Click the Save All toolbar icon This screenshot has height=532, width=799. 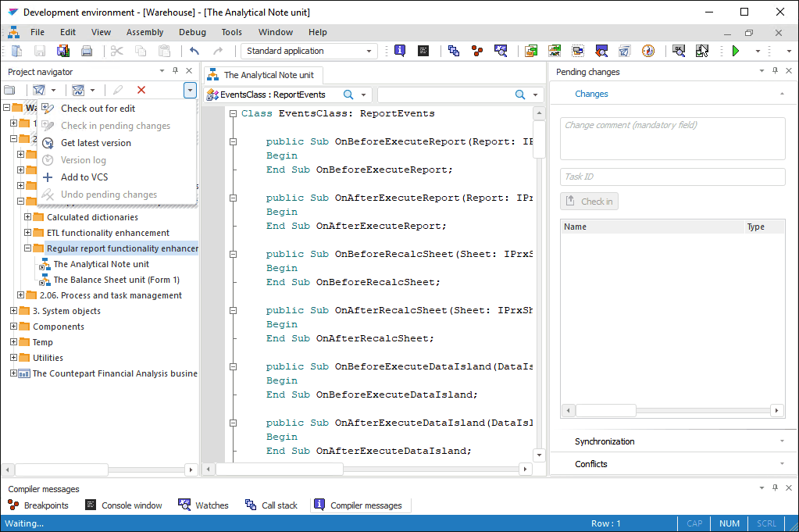63,51
